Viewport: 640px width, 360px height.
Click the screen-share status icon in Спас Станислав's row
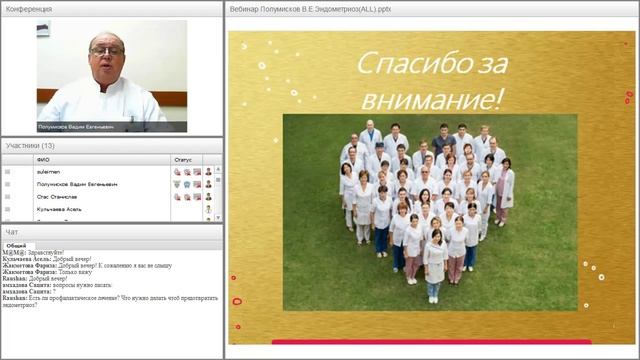pos(197,197)
